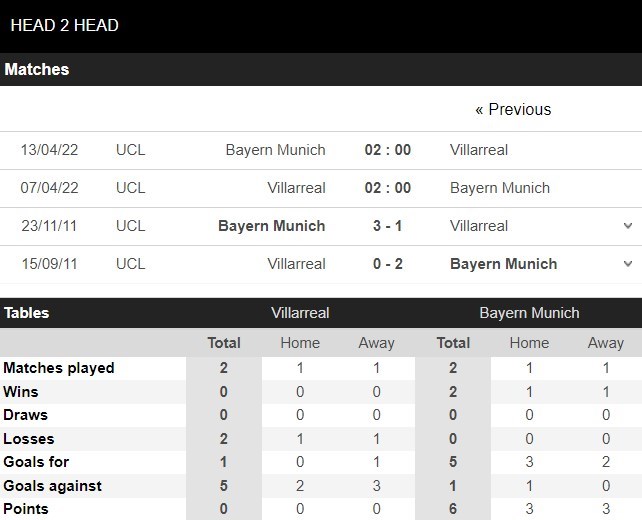Viewport: 642px width, 520px height.
Task: Click Bayern Munich away team on 07/04/22
Action: tap(500, 188)
